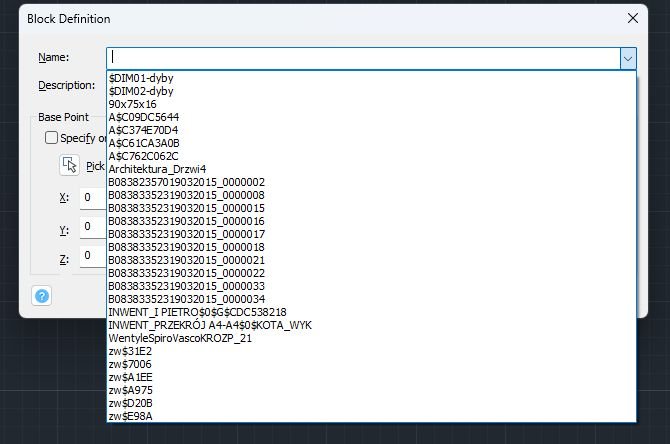Collapse the Name dropdown arrow
670x444 pixels.
627,59
